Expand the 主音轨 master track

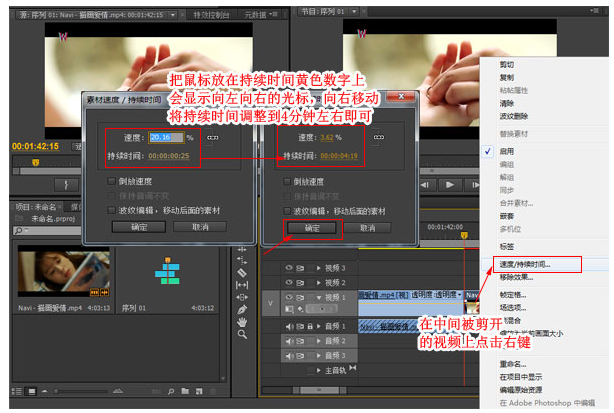[319, 370]
